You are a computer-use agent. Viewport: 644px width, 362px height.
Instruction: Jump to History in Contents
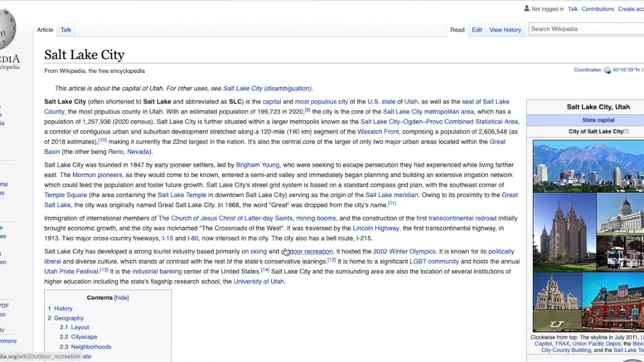(x=63, y=309)
